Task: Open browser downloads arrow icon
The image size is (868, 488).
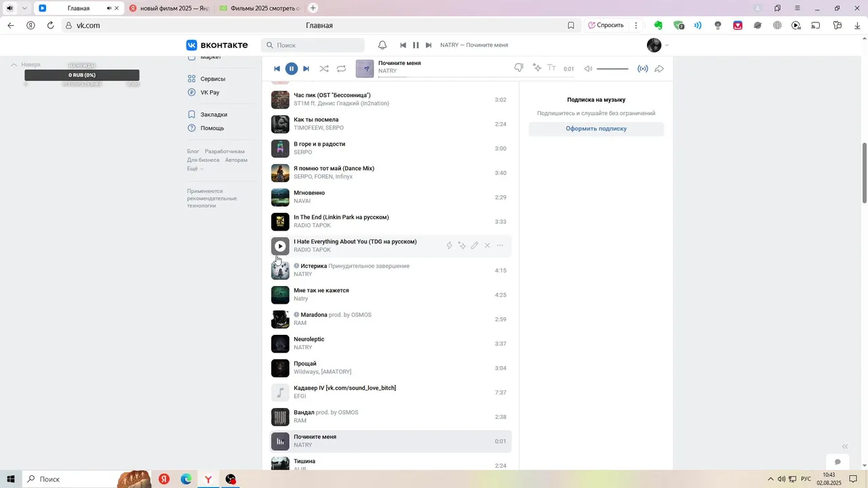Action: (857, 25)
